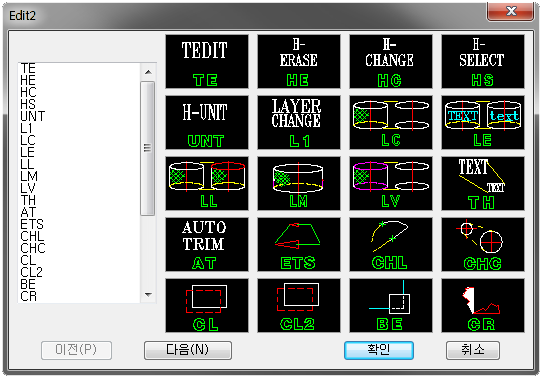Select UNT in the command list

click(x=32, y=116)
